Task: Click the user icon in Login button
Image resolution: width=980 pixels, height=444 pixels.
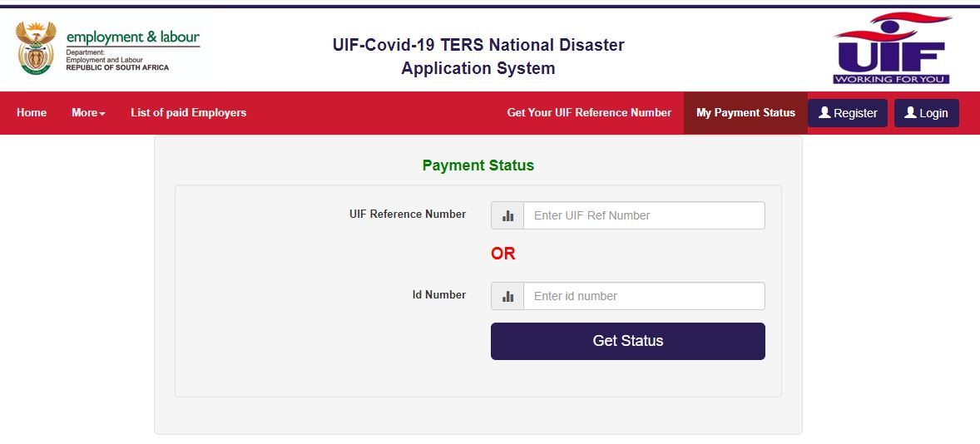Action: pos(910,112)
